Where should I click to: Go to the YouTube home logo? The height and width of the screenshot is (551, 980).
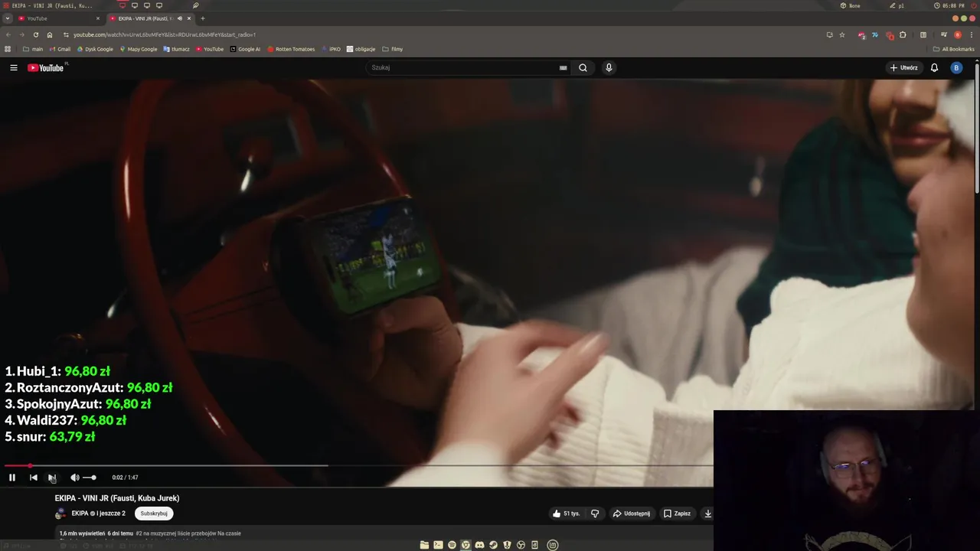[x=47, y=67]
